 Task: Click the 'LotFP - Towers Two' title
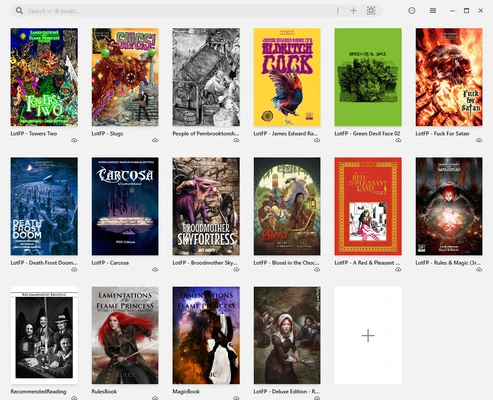(x=34, y=133)
